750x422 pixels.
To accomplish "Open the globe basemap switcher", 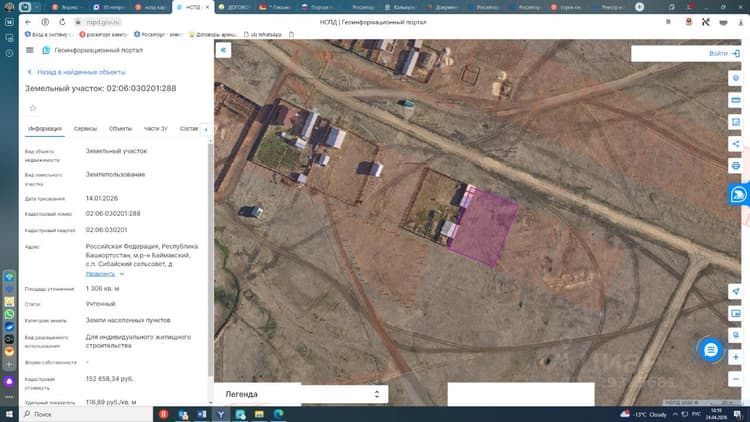I will point(736,335).
